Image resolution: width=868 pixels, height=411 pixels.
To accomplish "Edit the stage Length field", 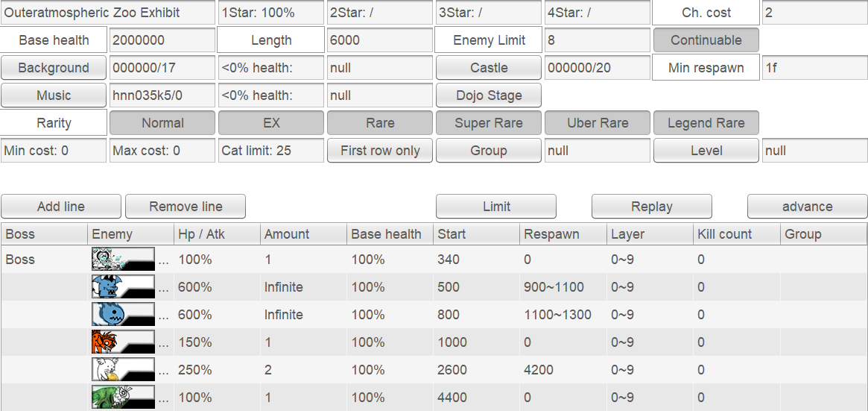I will coord(379,40).
